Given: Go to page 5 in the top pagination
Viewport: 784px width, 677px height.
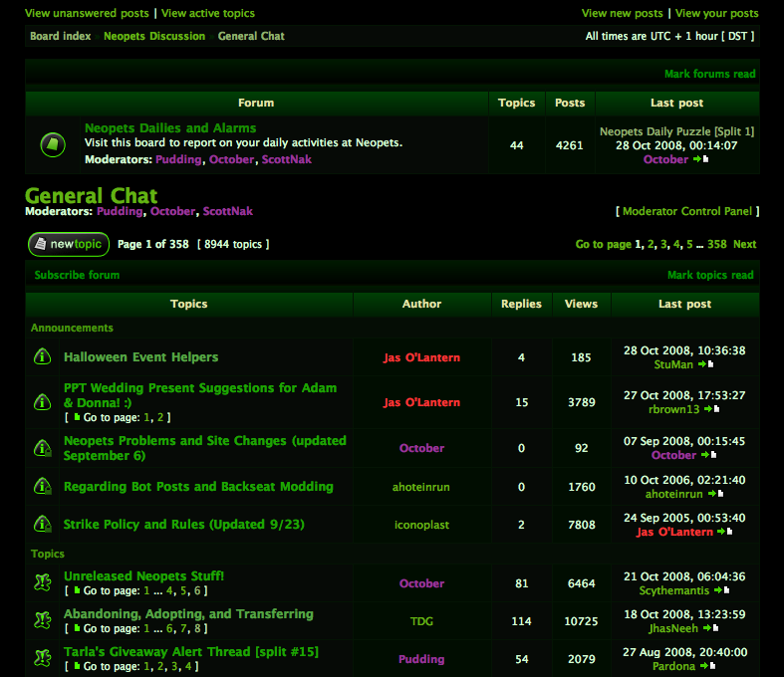Looking at the screenshot, I should coord(689,244).
